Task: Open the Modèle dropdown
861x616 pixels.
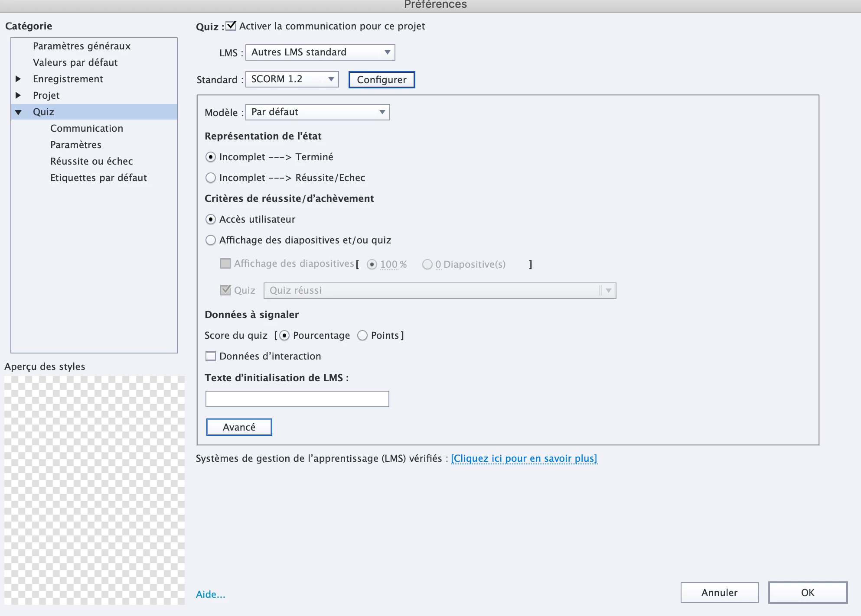Action: (317, 112)
